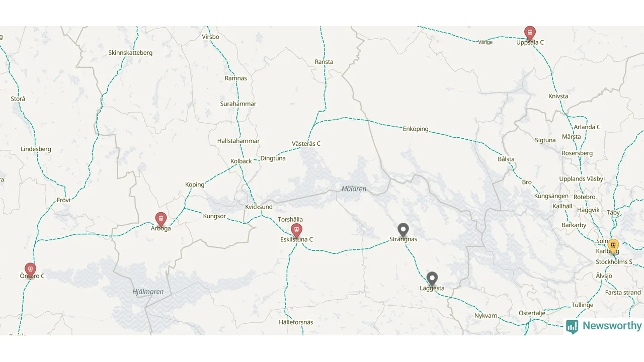
Task: Click the red train marker at Uppsala C
Action: click(x=530, y=33)
